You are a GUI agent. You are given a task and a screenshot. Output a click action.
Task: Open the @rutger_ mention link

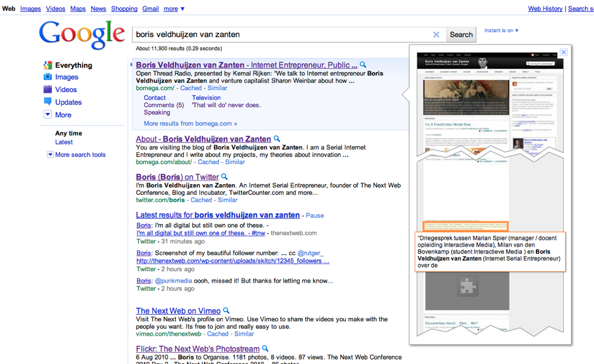(311, 253)
